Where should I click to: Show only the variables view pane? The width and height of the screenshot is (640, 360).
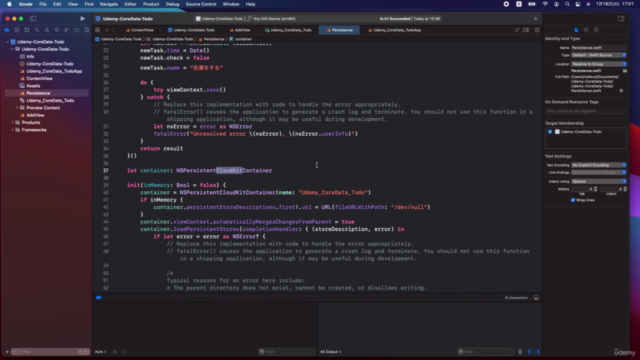click(530, 351)
